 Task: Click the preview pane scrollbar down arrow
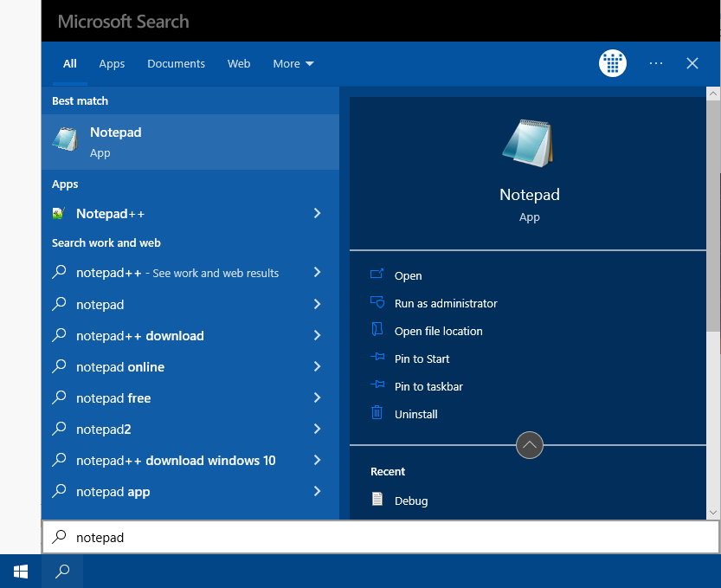[713, 512]
